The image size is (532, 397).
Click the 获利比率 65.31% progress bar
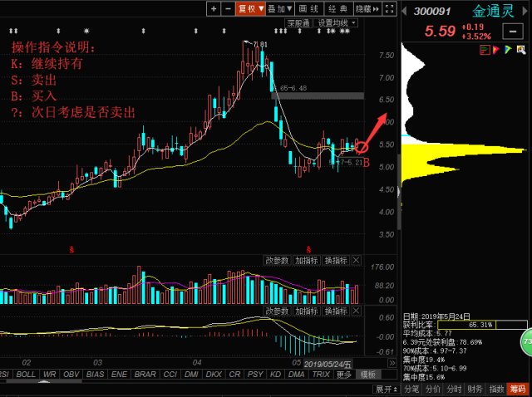pyautogui.click(x=482, y=325)
